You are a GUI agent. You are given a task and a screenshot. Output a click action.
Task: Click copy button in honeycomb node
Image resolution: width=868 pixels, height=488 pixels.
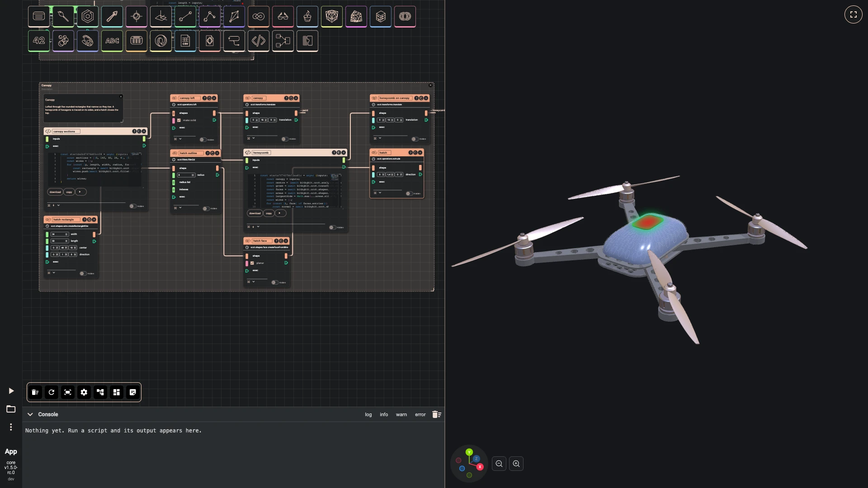(x=269, y=213)
